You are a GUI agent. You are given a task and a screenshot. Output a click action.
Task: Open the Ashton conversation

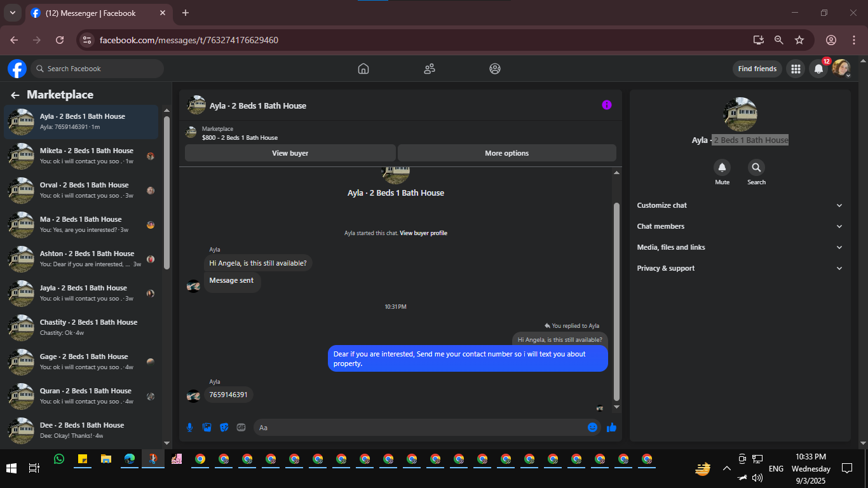coord(81,259)
